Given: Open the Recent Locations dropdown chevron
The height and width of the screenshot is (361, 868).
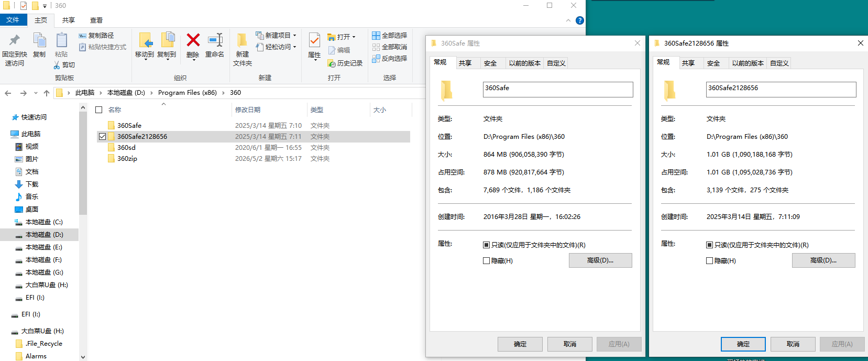Looking at the screenshot, I should [x=36, y=93].
